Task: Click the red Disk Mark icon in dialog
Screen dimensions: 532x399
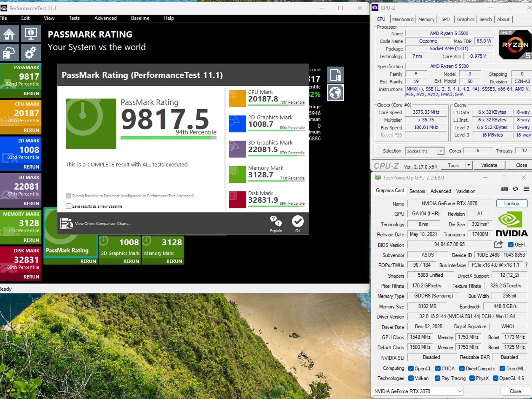Action: [237, 199]
